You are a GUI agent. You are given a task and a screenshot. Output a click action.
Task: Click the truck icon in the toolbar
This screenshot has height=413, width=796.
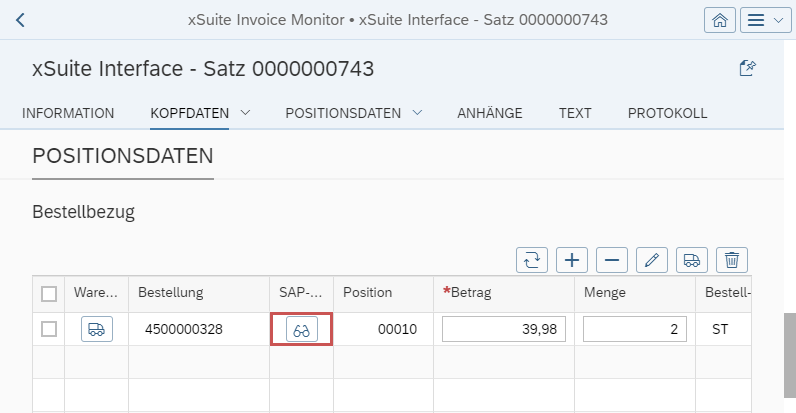691,260
